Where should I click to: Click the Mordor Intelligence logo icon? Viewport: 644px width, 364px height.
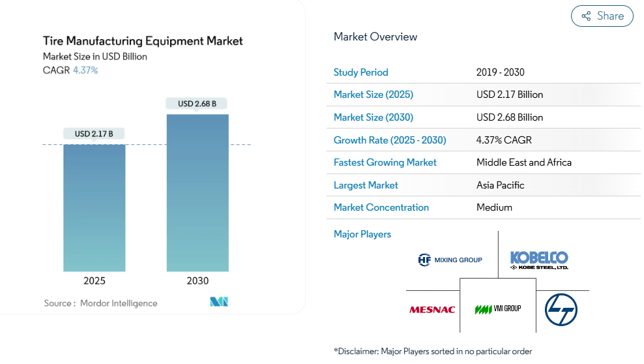[x=219, y=301]
